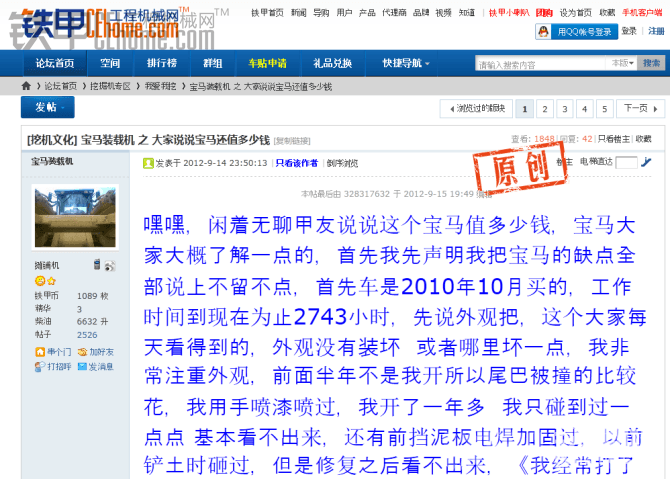Screen dimensions: 670x479
Task: Click 打招呼 greet link
Action: pos(59,367)
